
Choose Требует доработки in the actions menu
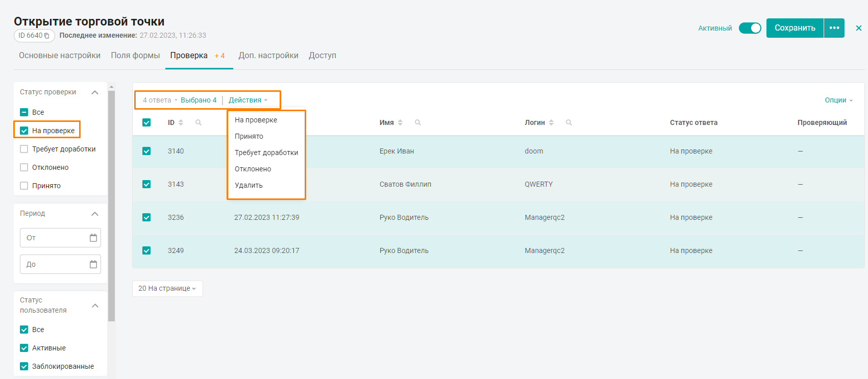(x=266, y=153)
